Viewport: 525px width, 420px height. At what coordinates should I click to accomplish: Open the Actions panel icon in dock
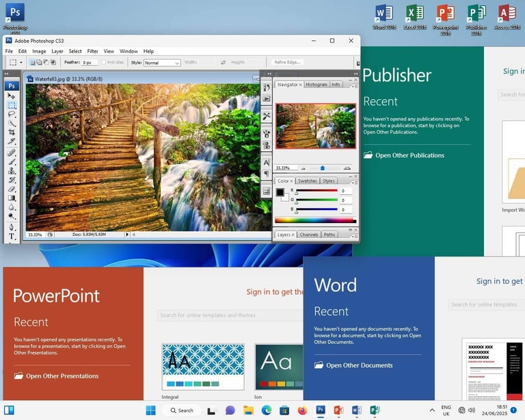267,99
